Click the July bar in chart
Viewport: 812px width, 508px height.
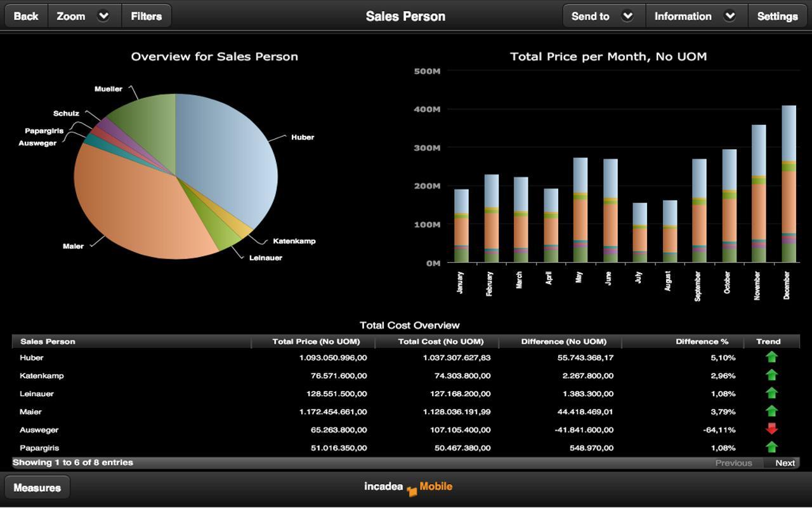[640, 233]
